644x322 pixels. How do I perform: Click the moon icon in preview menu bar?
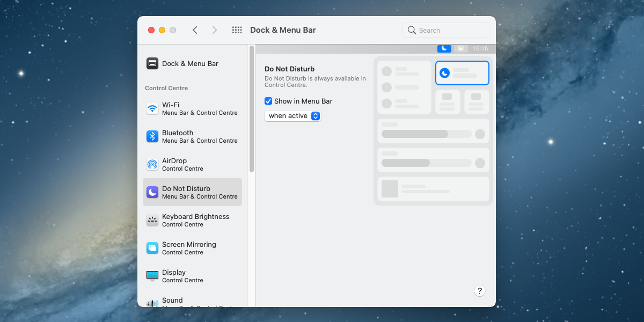(x=444, y=48)
